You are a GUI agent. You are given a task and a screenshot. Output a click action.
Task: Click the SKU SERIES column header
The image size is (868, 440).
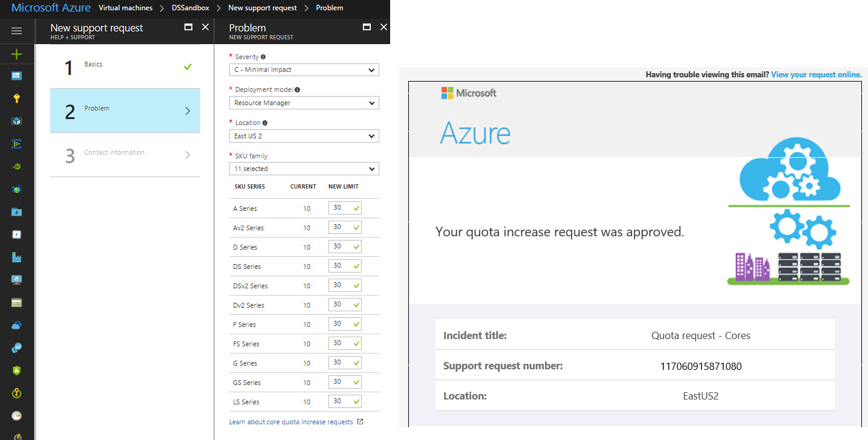click(x=250, y=187)
